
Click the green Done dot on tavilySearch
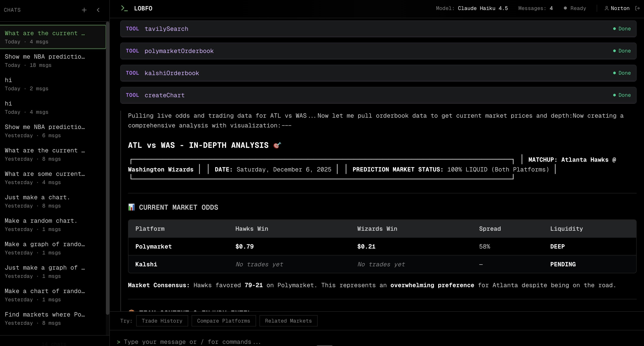(614, 29)
